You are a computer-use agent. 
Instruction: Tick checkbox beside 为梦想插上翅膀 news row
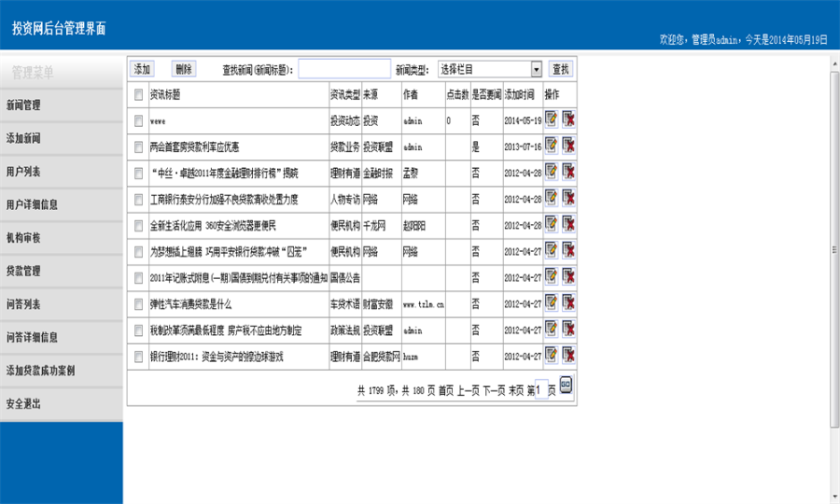click(x=139, y=252)
